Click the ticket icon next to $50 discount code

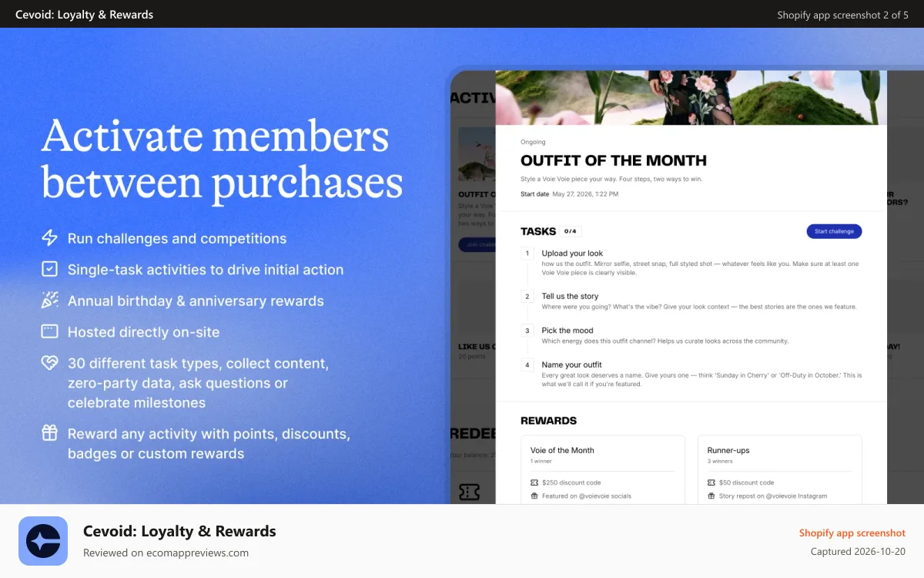711,482
